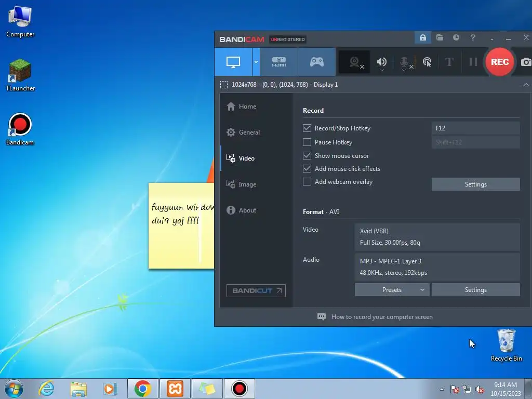
Task: Click the network tray icon
Action: (x=467, y=389)
